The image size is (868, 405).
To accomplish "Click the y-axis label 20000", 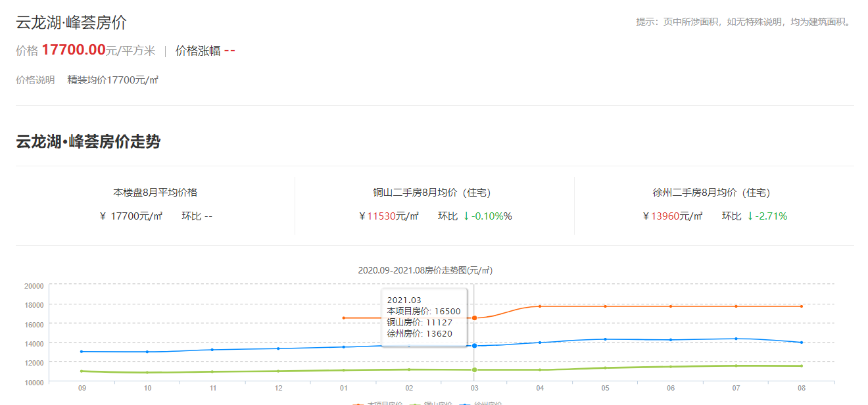I will point(34,286).
